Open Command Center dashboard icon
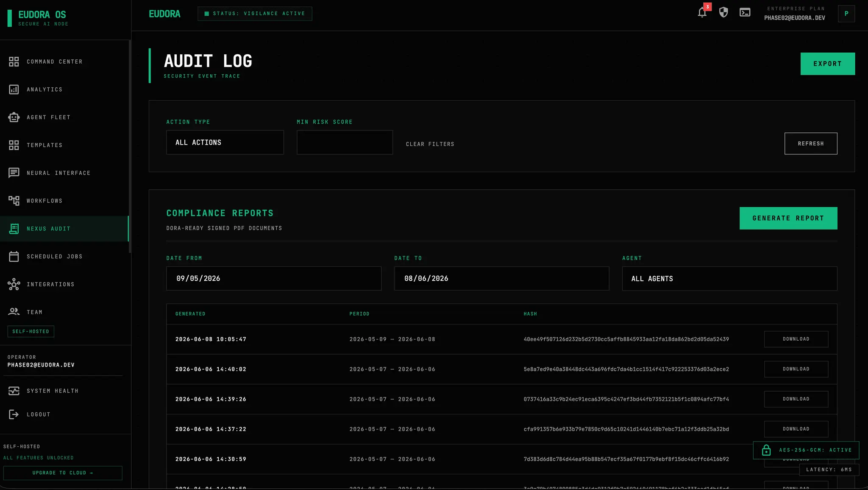This screenshot has width=868, height=490. point(14,62)
